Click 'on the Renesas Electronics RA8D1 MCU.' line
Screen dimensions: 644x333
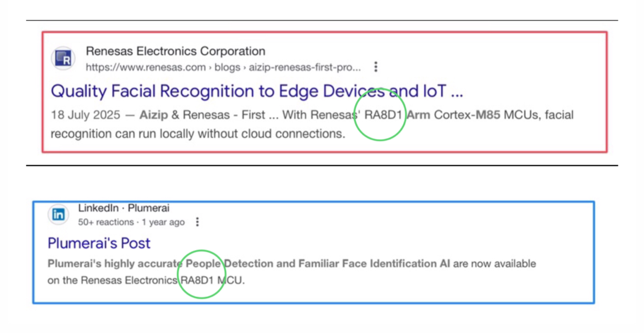[146, 280]
